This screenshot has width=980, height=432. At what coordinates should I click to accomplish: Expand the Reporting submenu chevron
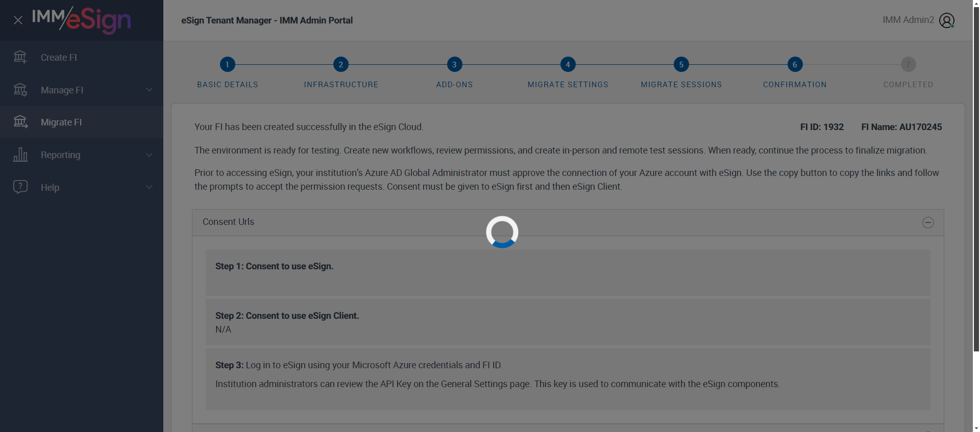point(149,155)
